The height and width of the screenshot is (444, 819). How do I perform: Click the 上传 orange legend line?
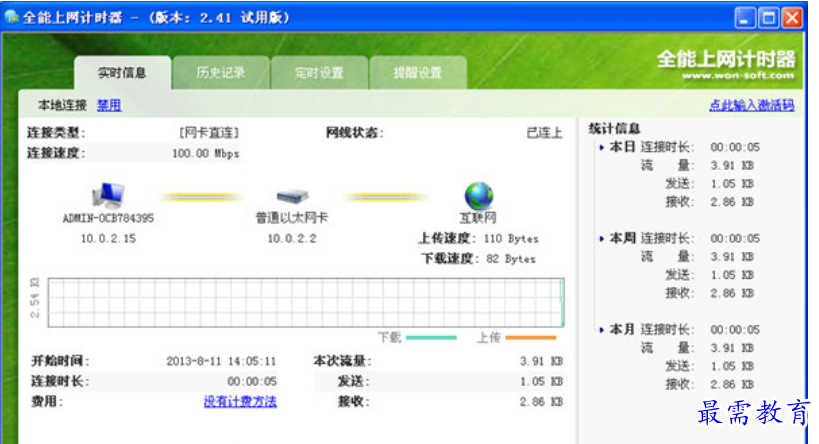(531, 338)
